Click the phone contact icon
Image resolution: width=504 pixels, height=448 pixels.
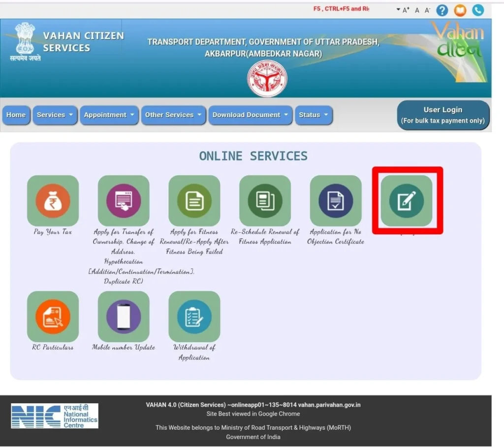coord(477,10)
